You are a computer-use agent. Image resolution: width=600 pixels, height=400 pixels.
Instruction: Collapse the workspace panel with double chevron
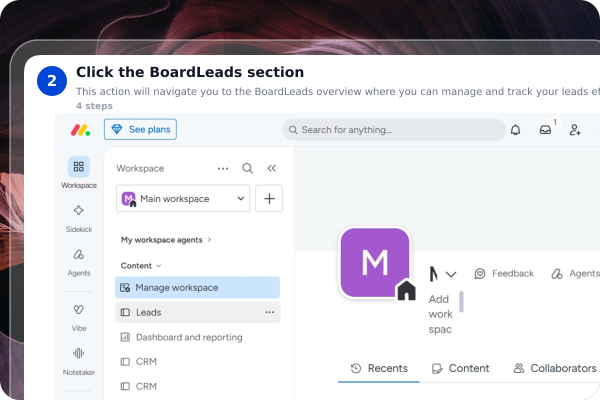tap(272, 168)
